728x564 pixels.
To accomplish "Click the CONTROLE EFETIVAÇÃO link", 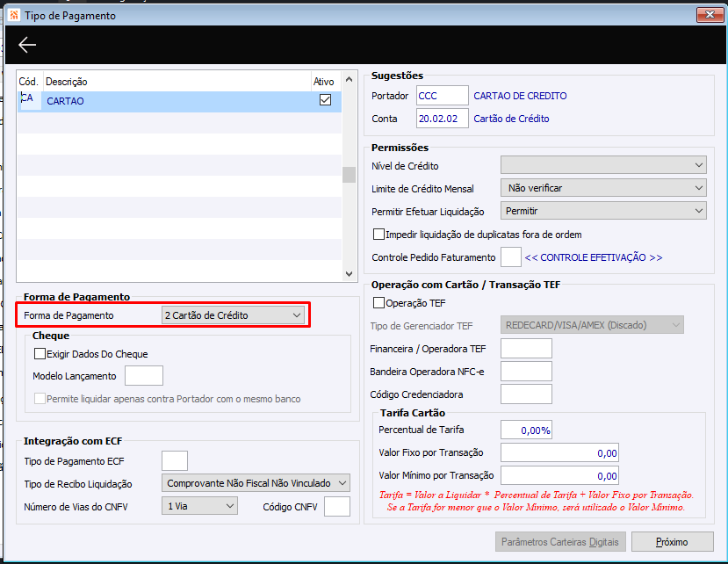I will click(594, 257).
